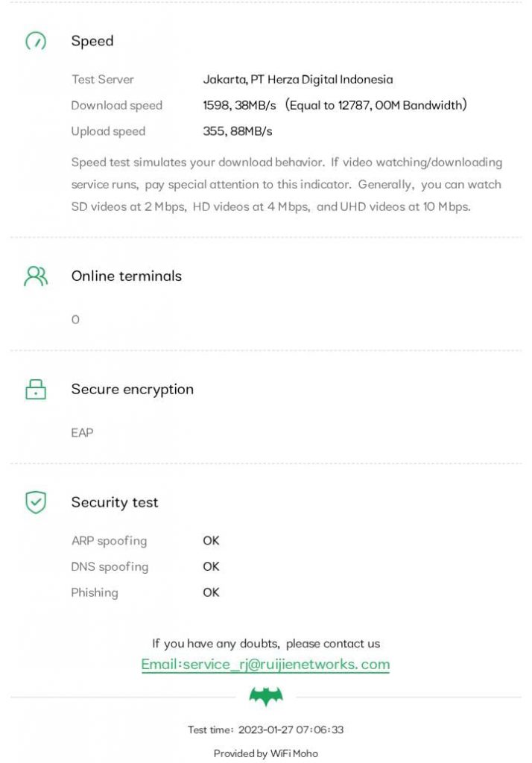The image size is (532, 763).
Task: Select the Secure encryption heading
Action: 132,390
